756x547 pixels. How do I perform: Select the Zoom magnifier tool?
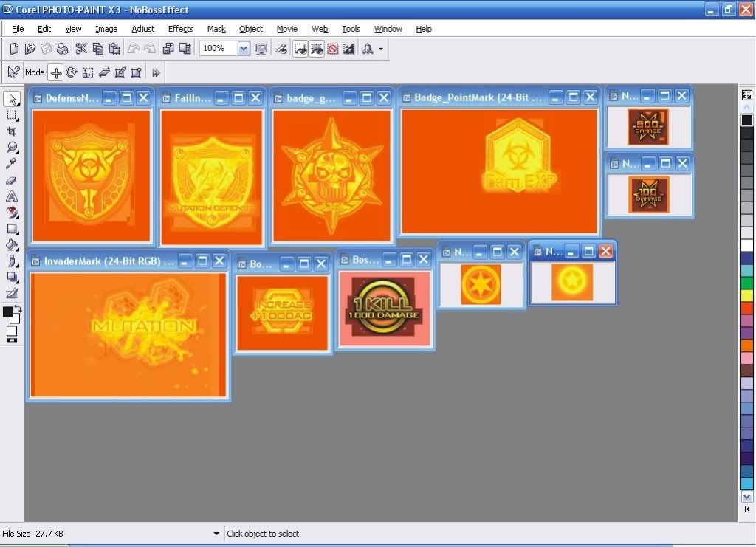point(12,148)
